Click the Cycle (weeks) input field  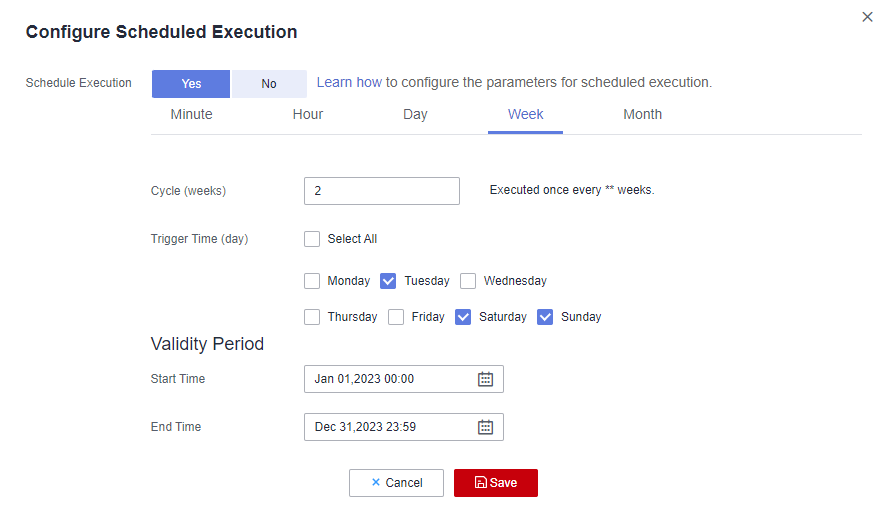[x=381, y=191]
